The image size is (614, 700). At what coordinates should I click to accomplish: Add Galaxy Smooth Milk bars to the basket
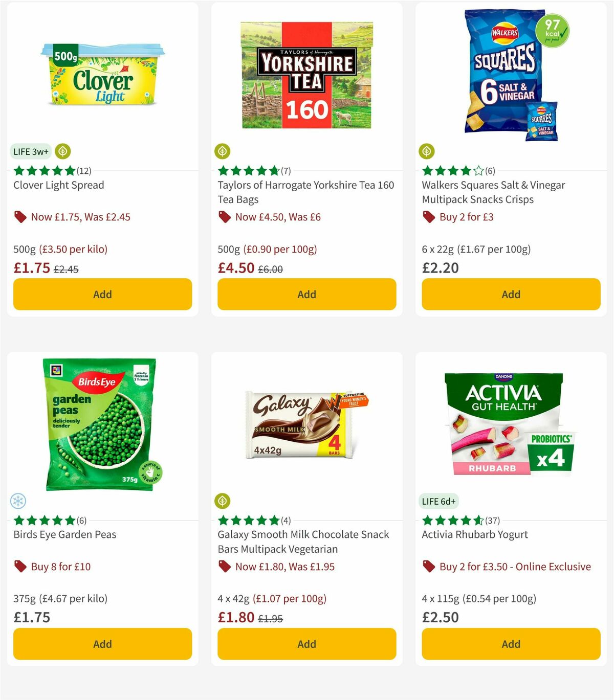coord(306,644)
